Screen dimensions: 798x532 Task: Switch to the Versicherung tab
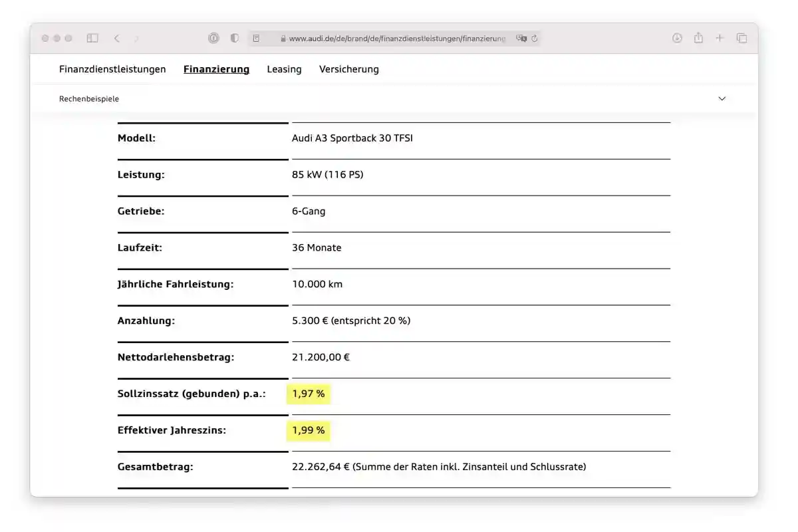pyautogui.click(x=348, y=69)
